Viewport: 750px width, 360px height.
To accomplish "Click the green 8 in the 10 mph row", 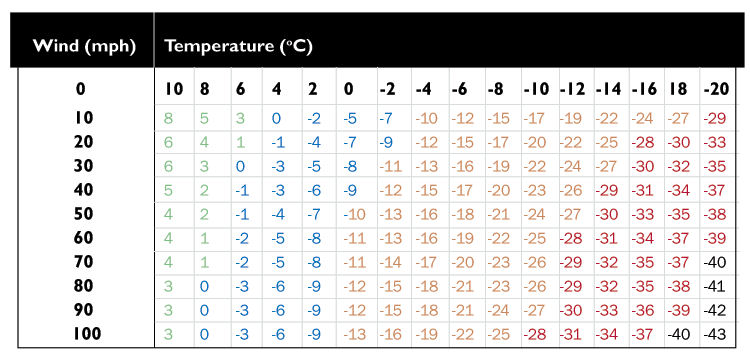I will 168,118.
